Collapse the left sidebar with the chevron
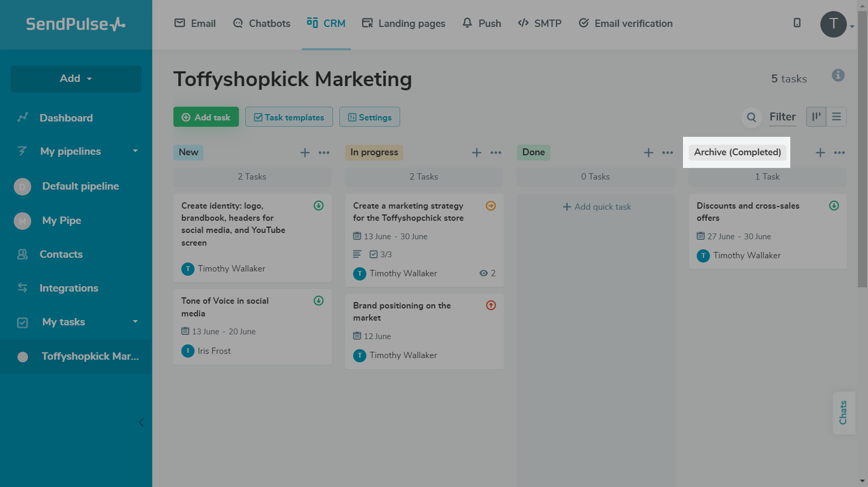 click(x=141, y=422)
